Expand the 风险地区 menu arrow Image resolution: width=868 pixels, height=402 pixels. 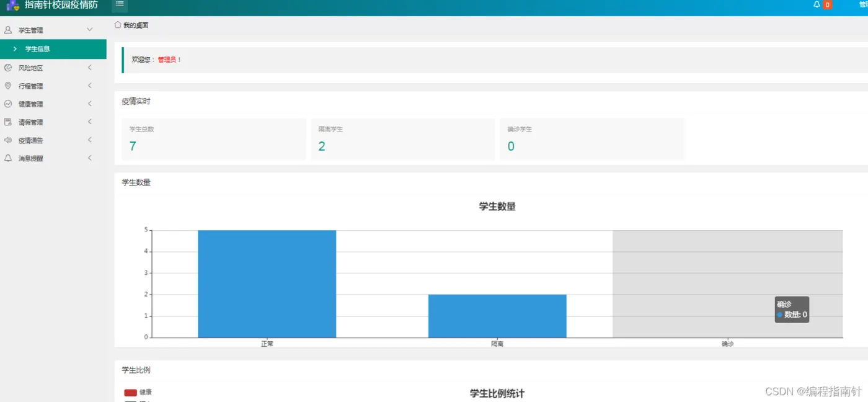point(90,68)
